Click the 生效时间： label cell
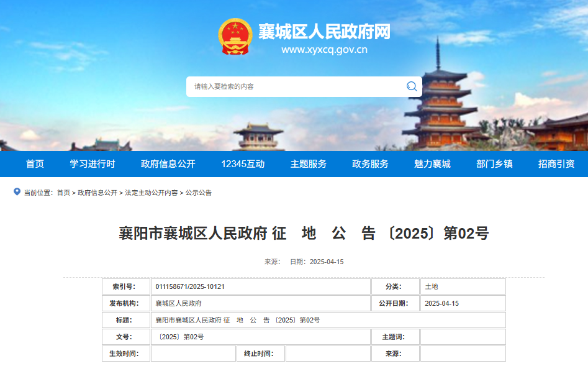Viewport: 588px width, 366px height. pos(126,354)
